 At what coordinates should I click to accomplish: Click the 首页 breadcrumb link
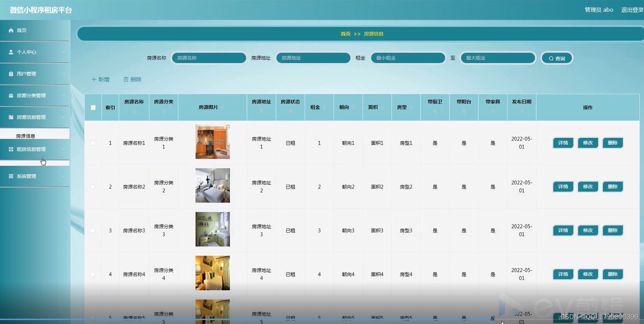345,34
